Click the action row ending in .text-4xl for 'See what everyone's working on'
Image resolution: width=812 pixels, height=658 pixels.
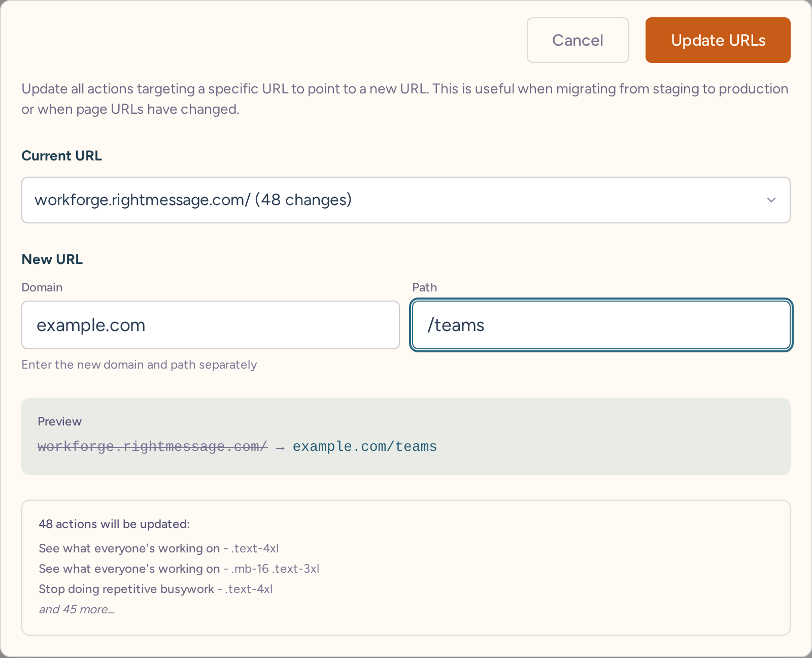click(x=159, y=548)
